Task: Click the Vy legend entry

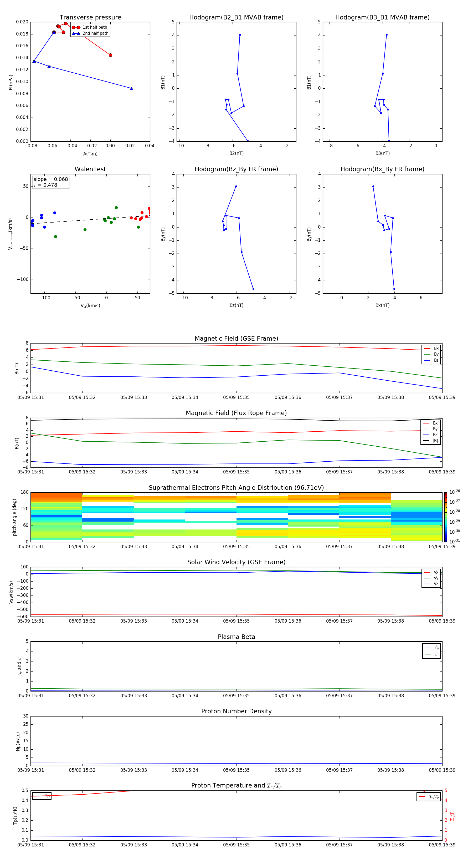Action: [431, 578]
